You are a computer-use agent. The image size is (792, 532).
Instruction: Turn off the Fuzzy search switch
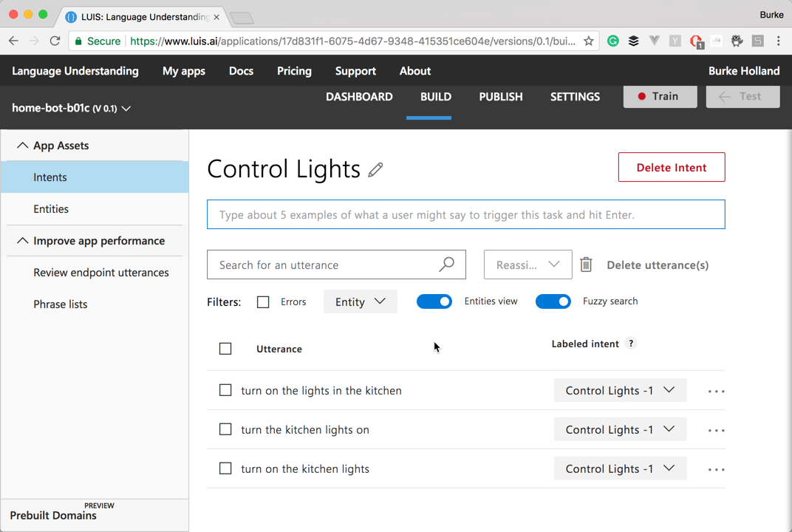click(x=553, y=301)
